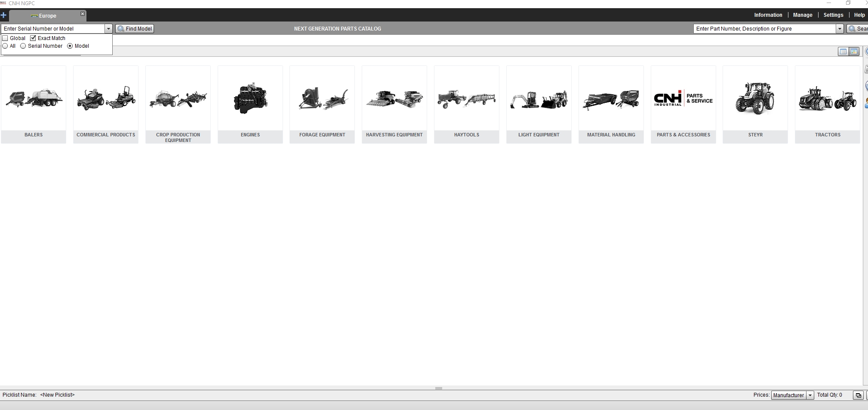Switch to list view layout icon
Viewport: 868px width, 410px height.
(x=843, y=52)
